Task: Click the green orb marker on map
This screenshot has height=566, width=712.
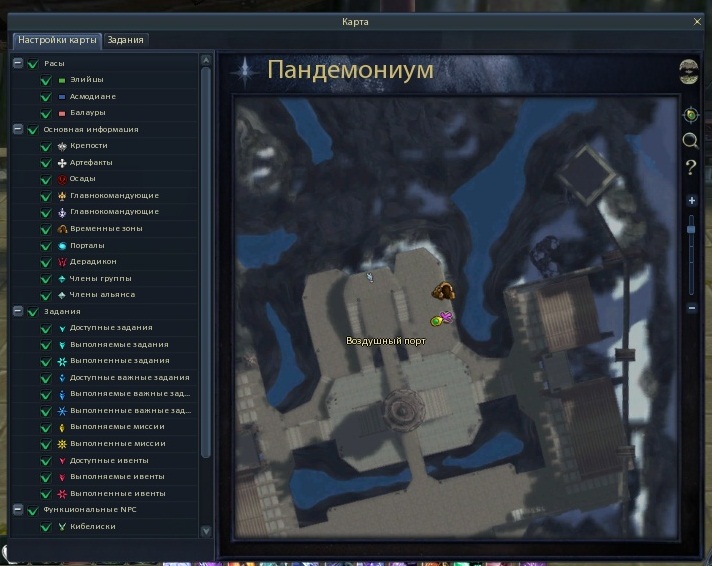Action: point(435,321)
